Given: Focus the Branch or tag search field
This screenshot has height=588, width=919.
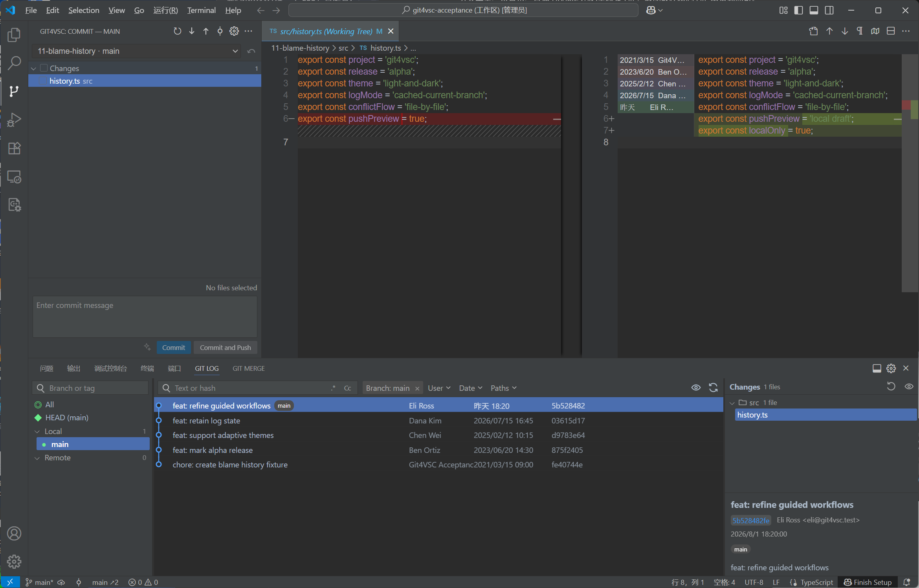Looking at the screenshot, I should (x=90, y=388).
